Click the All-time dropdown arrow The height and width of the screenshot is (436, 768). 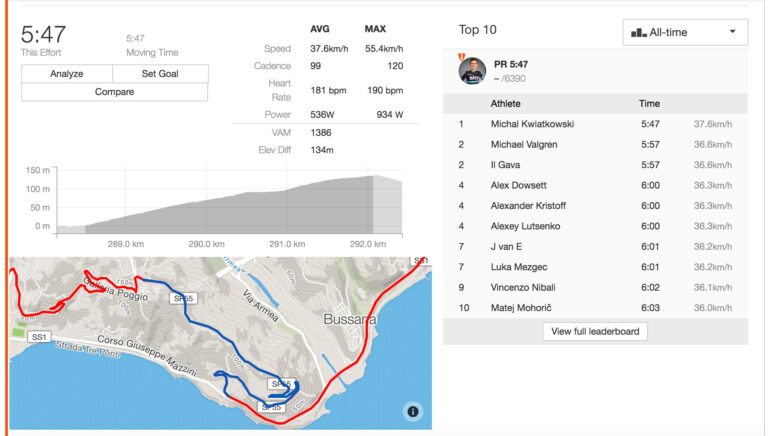pyautogui.click(x=732, y=32)
